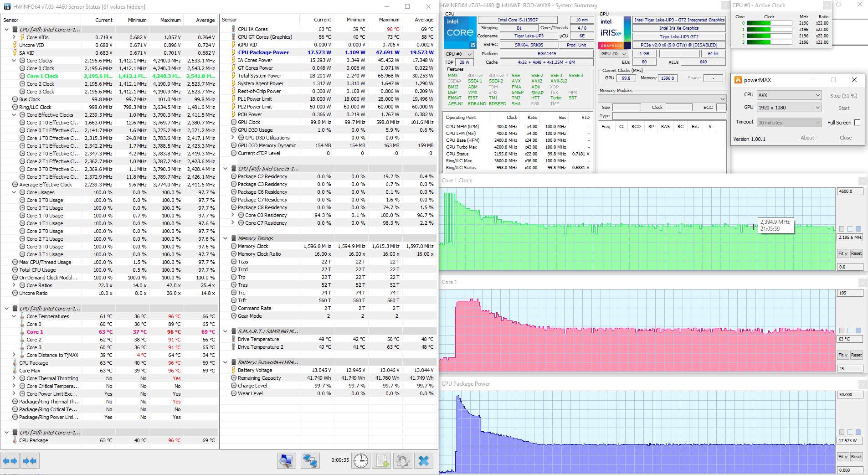This screenshot has height=475, width=868.
Task: Click the shrink columns inward-arrows icon
Action: coord(30,461)
